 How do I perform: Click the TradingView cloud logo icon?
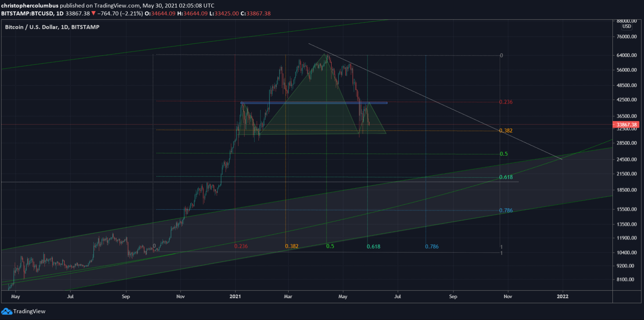tap(7, 311)
